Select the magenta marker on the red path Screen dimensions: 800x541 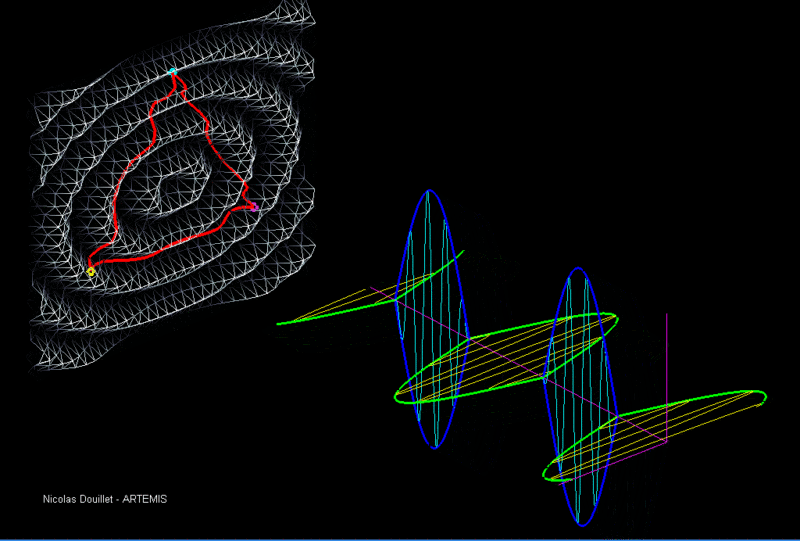coord(254,207)
